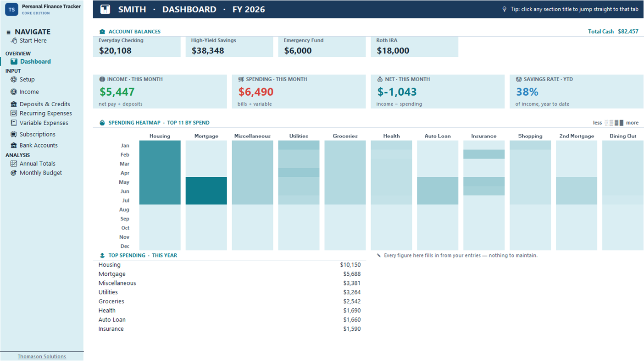Click the bank icon beside Deposits & Credits
This screenshot has height=361, width=644.
click(14, 104)
